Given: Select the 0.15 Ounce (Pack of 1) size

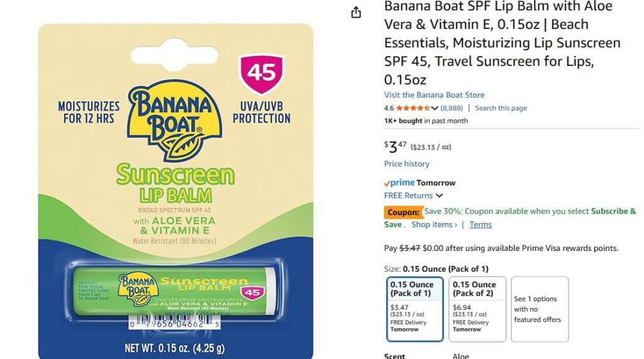Looking at the screenshot, I should (415, 309).
